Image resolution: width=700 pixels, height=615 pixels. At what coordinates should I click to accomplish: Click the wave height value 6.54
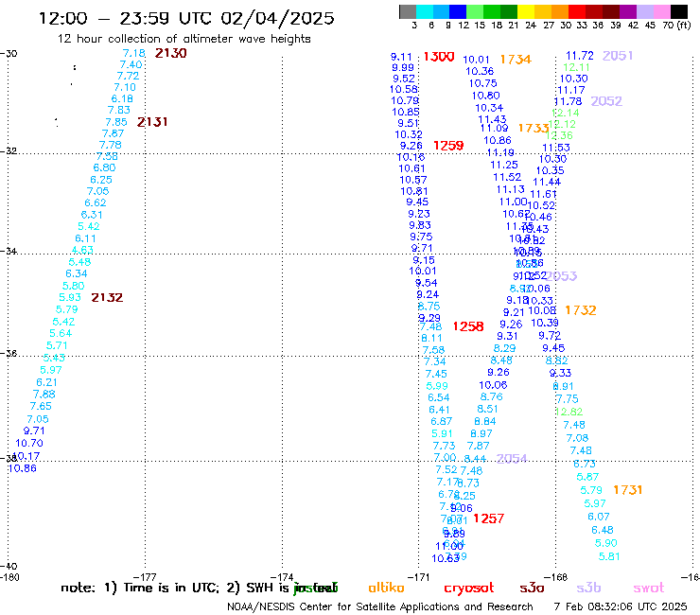[439, 397]
